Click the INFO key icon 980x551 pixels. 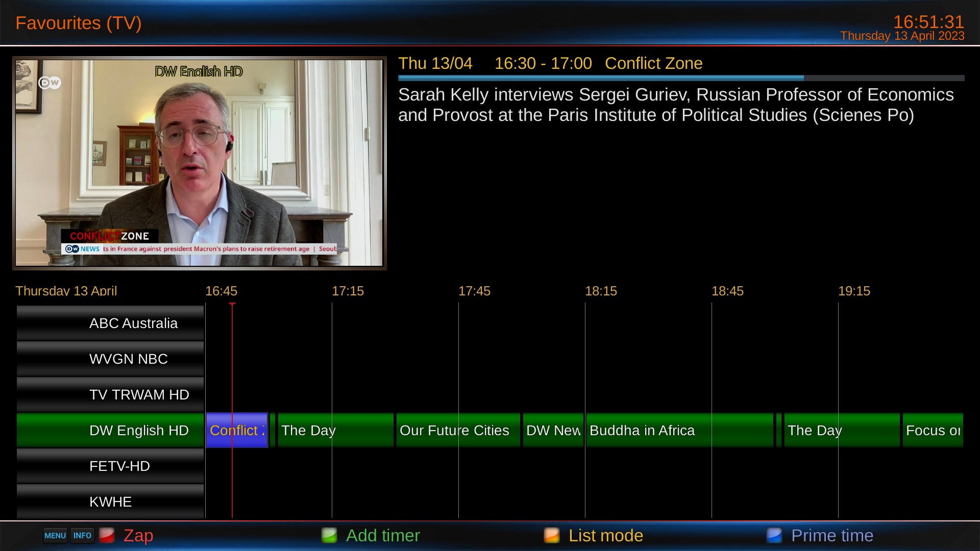82,536
